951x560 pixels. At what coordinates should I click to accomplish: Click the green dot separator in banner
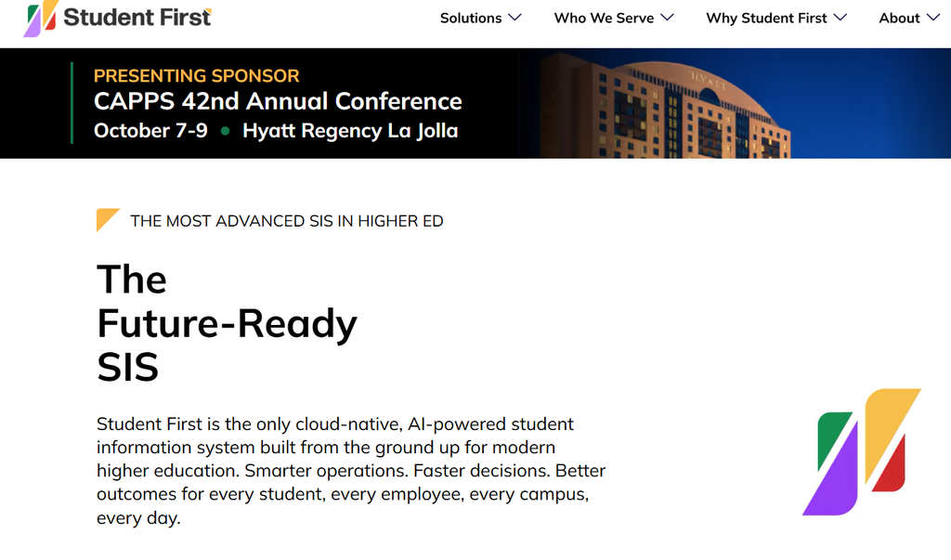point(225,131)
